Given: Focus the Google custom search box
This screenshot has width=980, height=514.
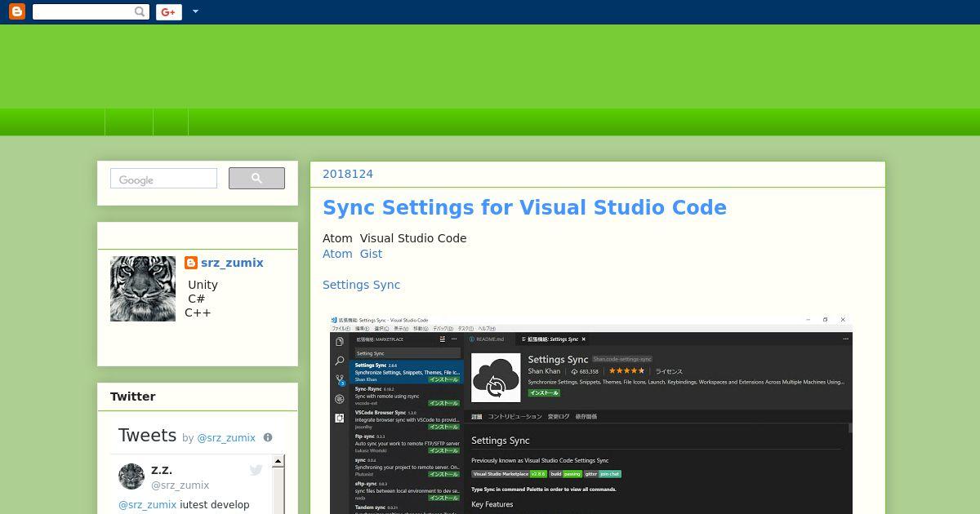Looking at the screenshot, I should point(163,179).
